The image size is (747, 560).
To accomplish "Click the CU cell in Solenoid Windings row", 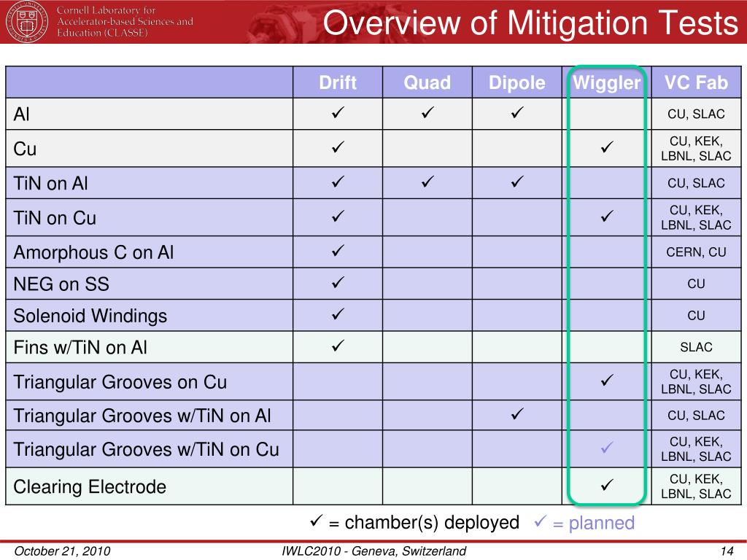I will click(696, 316).
